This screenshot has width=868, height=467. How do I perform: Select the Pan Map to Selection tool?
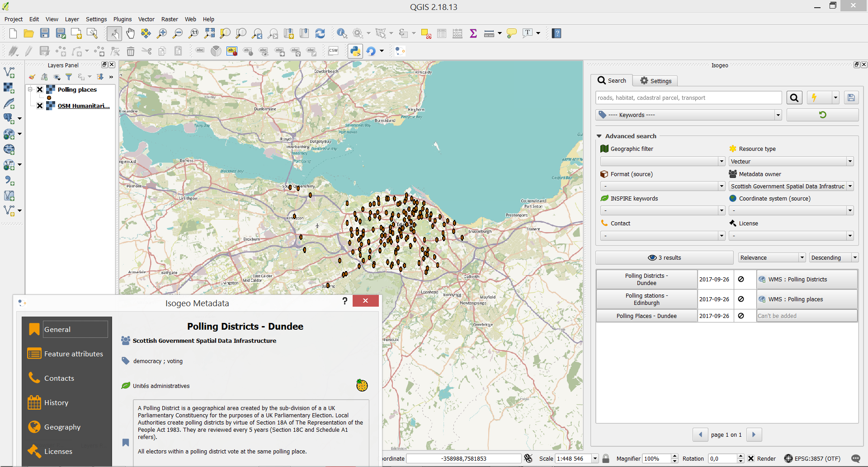146,33
